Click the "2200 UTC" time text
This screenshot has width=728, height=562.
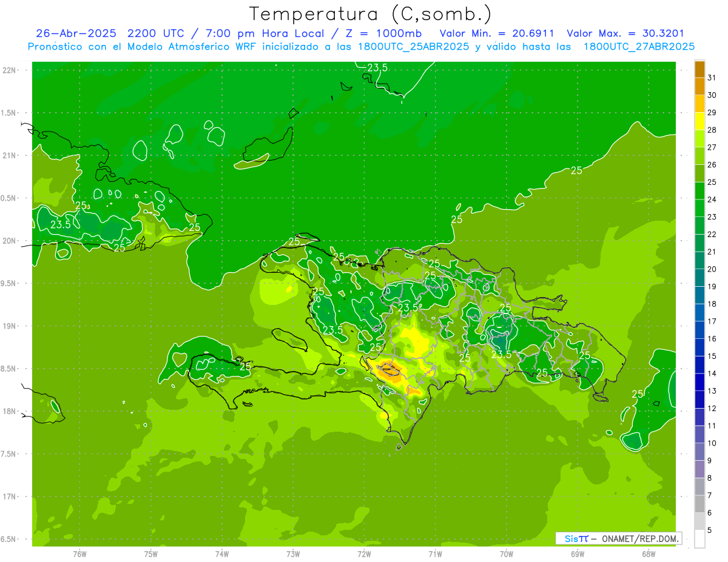(155, 33)
